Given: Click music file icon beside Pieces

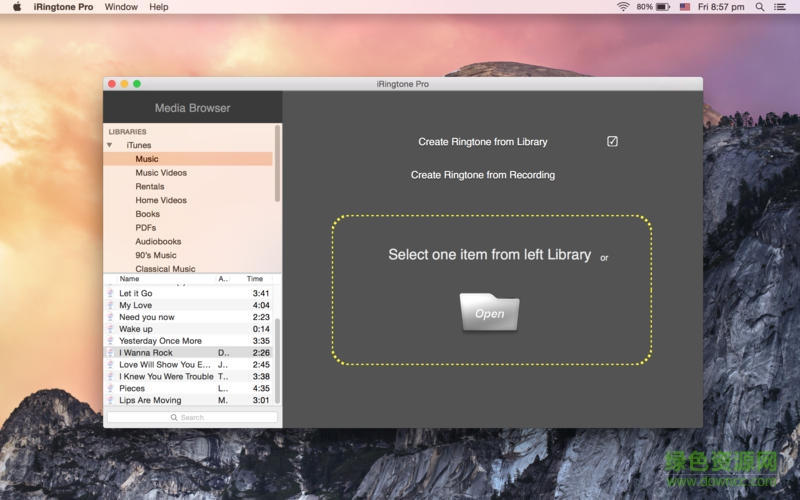Looking at the screenshot, I should coord(110,388).
